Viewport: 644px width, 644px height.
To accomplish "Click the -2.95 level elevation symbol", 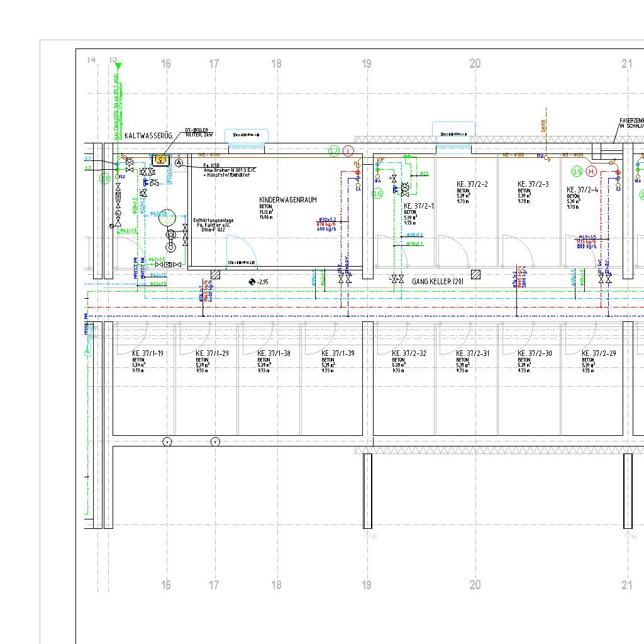I will (x=252, y=282).
